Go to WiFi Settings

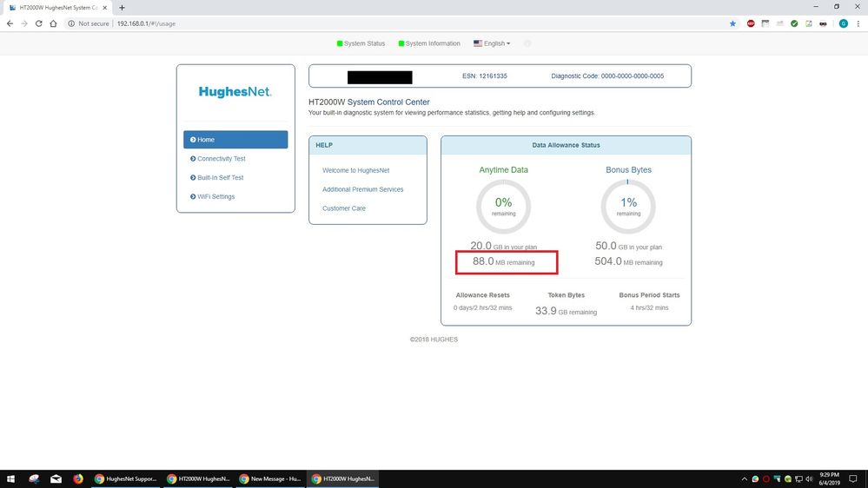[x=215, y=197]
